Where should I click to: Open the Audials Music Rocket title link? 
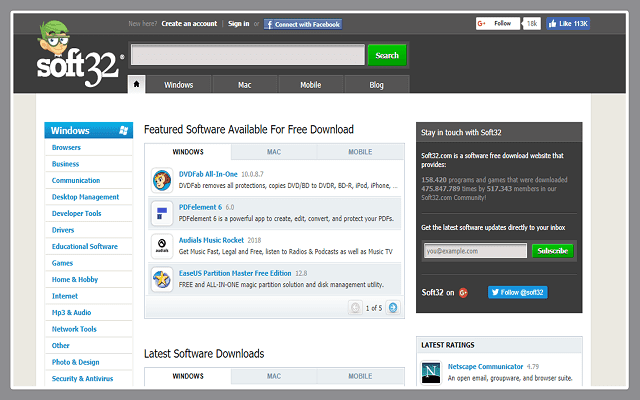pyautogui.click(x=211, y=240)
